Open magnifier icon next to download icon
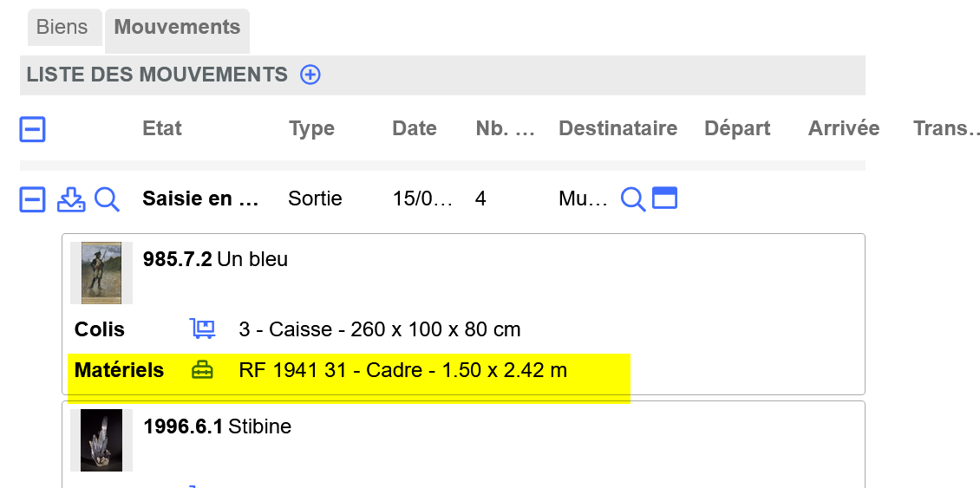The height and width of the screenshot is (488, 980). [x=107, y=200]
